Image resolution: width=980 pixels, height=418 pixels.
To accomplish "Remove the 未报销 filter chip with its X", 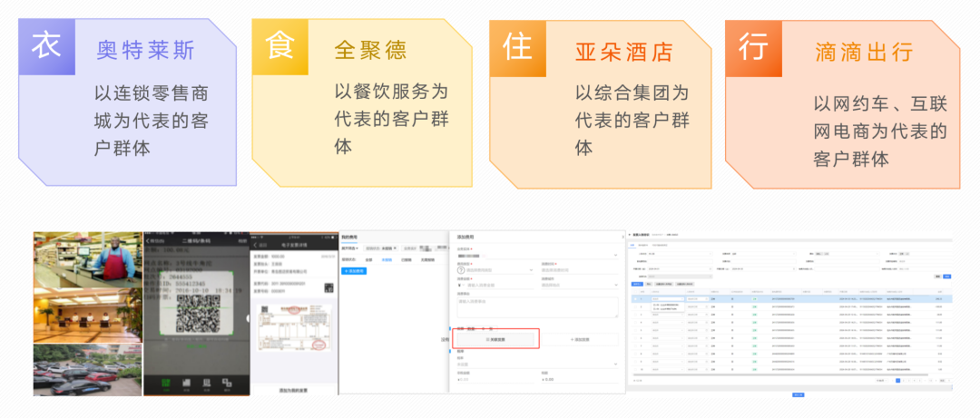I will [395, 248].
